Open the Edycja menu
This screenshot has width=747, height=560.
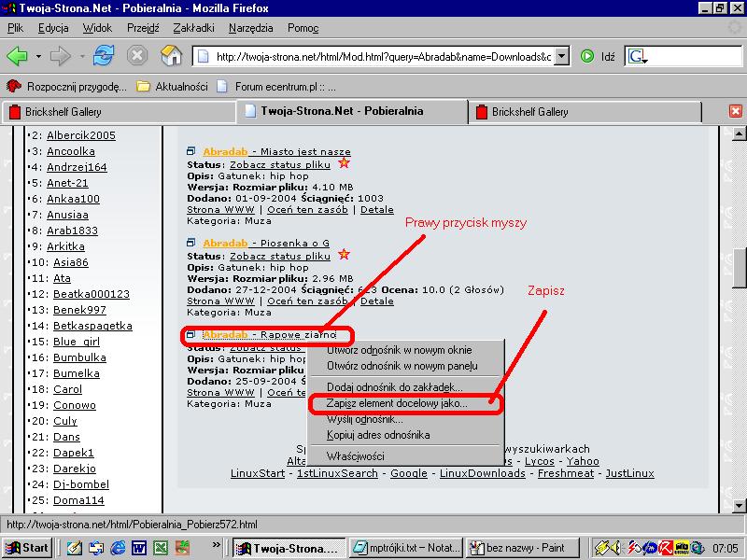tap(53, 28)
